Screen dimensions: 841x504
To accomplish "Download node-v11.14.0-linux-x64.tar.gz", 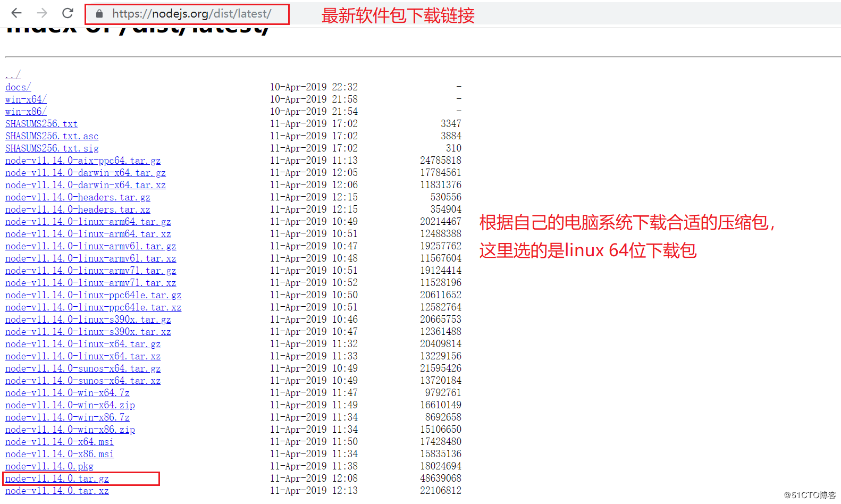I will tap(83, 343).
